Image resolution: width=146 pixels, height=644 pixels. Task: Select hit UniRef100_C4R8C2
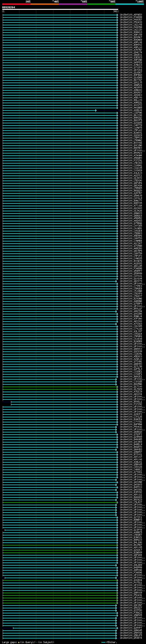click(131, 469)
